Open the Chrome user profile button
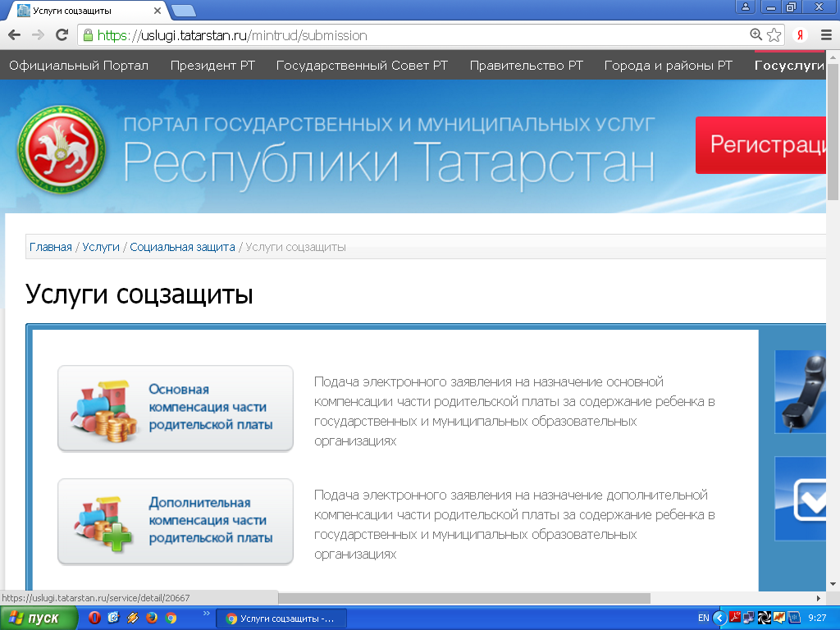The width and height of the screenshot is (840, 630). [x=746, y=7]
